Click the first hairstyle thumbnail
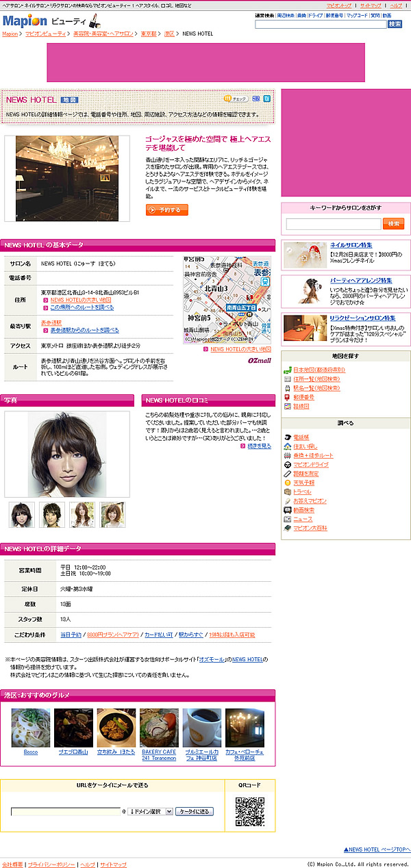The height and width of the screenshot is (868, 411). (x=22, y=514)
